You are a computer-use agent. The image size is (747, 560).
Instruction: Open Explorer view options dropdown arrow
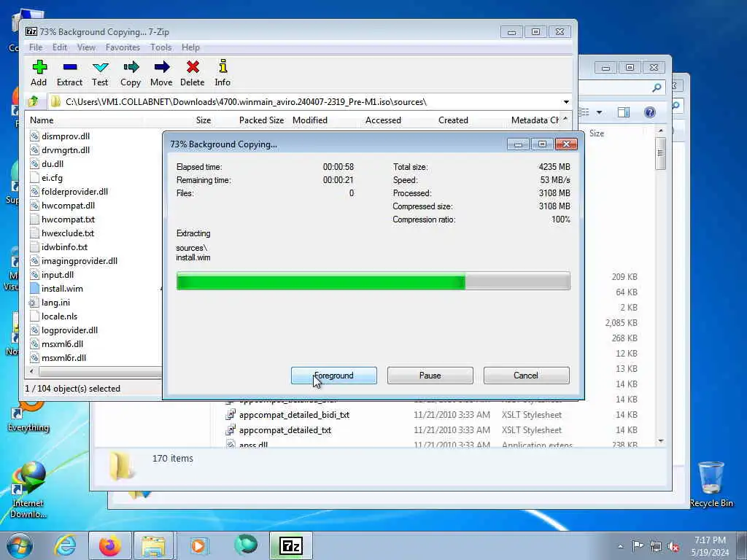[600, 112]
